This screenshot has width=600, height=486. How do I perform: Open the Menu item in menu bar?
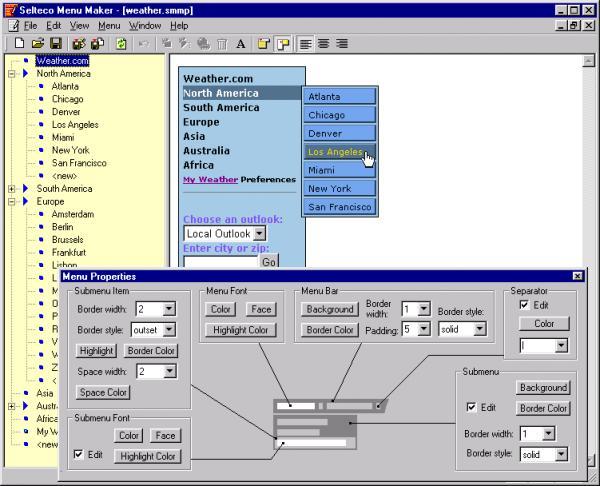[x=109, y=26]
